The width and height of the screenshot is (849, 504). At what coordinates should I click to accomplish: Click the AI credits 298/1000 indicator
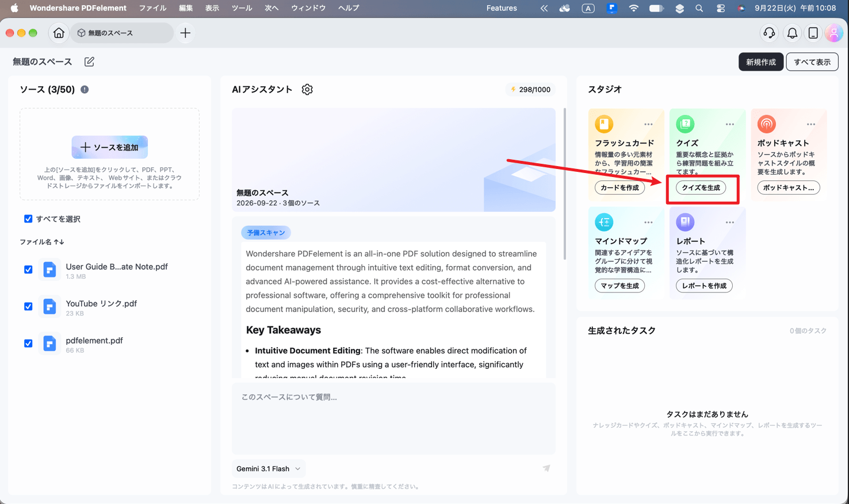coord(530,90)
